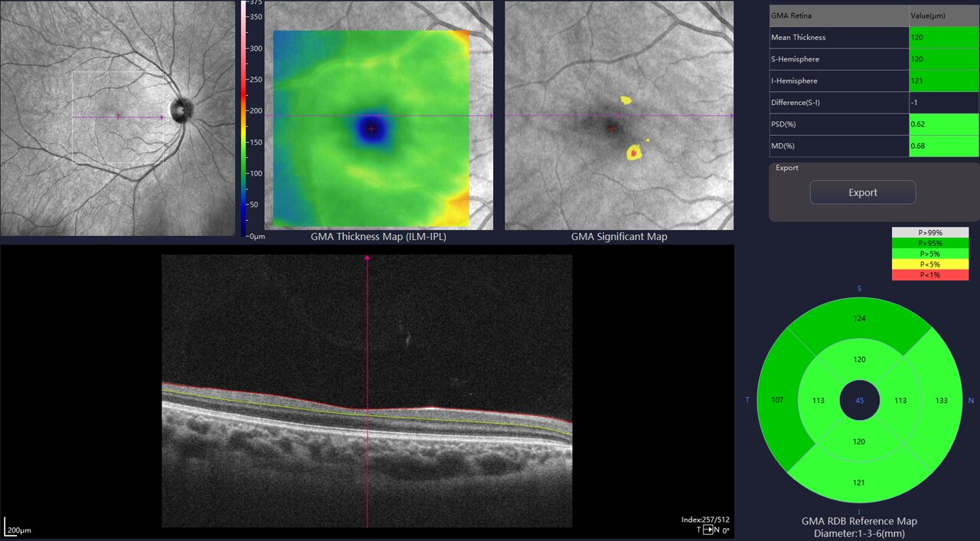The image size is (980, 541).
Task: Select the PSD(%) row in the table
Action: (x=838, y=124)
